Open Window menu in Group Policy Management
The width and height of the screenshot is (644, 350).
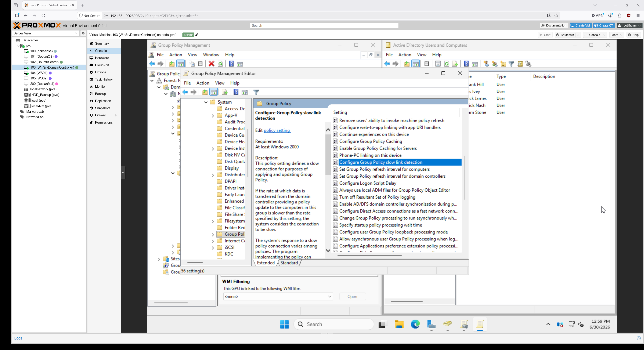[211, 55]
